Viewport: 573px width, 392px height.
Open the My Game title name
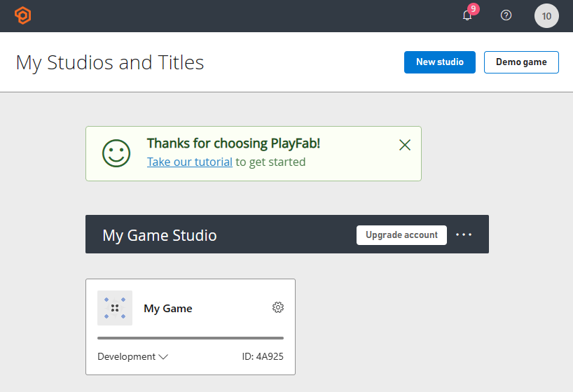tap(168, 308)
